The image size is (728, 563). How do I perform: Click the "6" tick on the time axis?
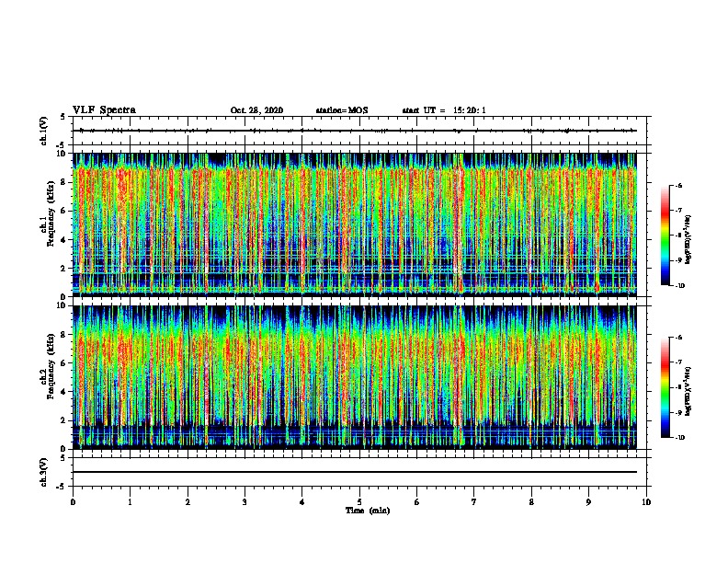coord(417,502)
